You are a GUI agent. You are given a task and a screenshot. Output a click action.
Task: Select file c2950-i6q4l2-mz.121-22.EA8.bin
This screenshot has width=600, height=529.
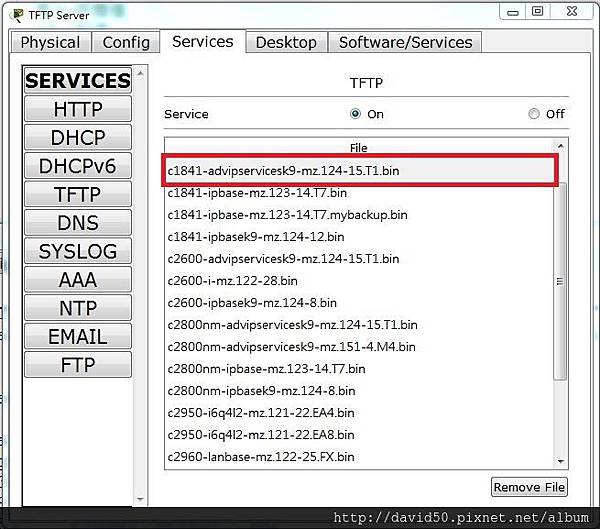[360, 435]
